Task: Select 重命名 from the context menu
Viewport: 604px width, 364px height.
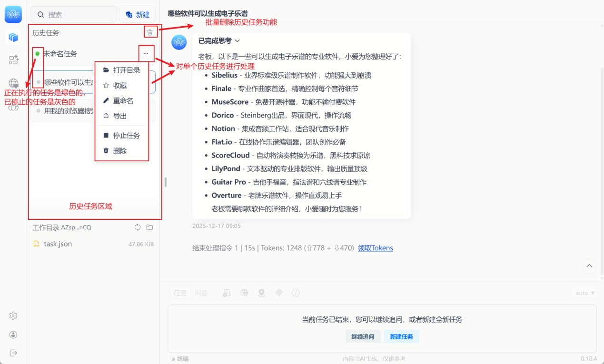Action: tap(123, 101)
